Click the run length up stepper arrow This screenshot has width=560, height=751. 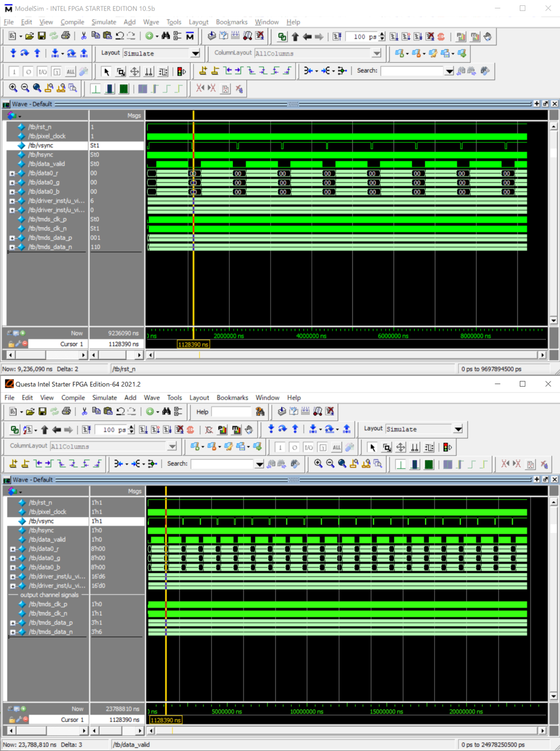[x=381, y=34]
